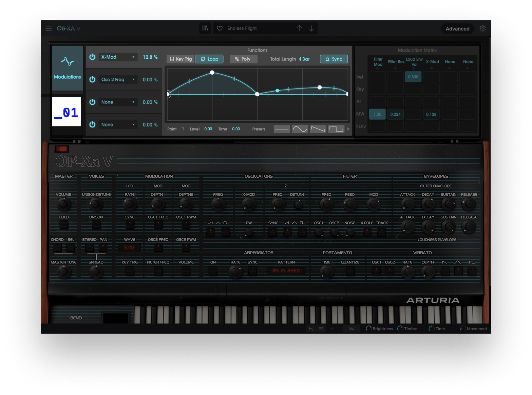Click the master Volume knob
This screenshot has height=395, width=532.
63,204
